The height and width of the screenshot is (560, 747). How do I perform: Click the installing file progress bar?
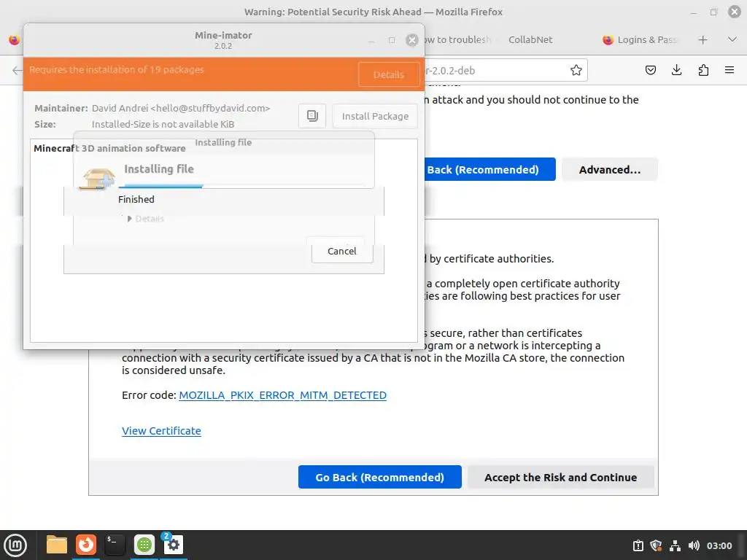pyautogui.click(x=242, y=186)
